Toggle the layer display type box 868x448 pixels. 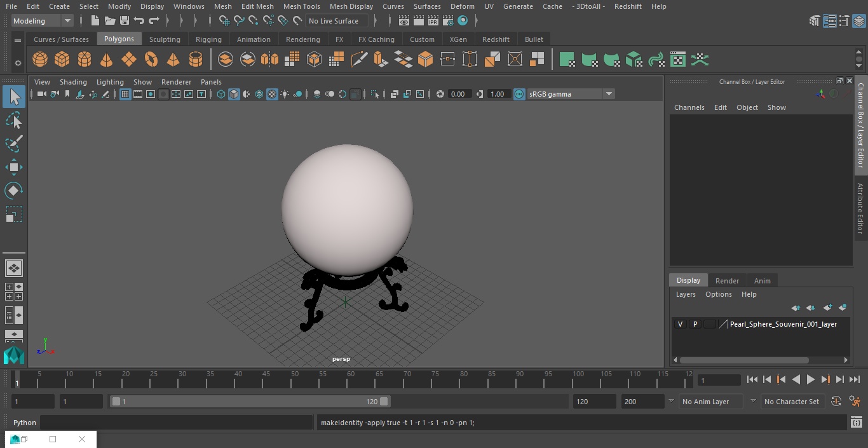click(709, 324)
